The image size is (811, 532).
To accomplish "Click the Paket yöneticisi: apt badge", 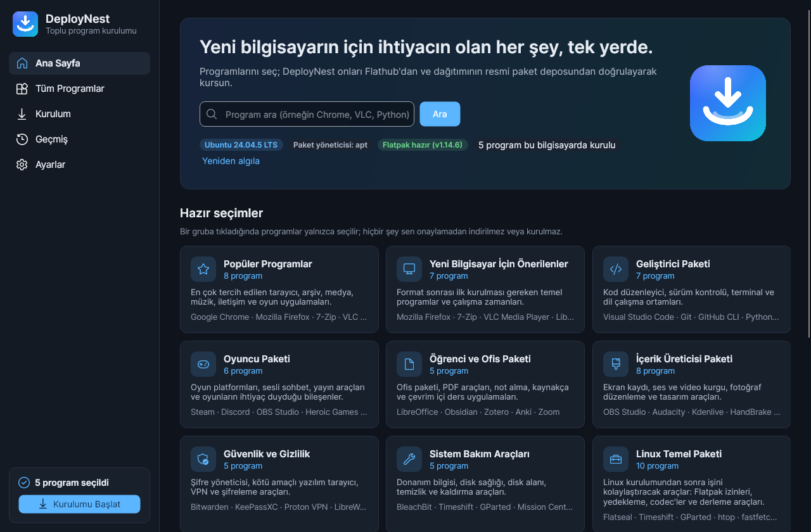I will (330, 145).
